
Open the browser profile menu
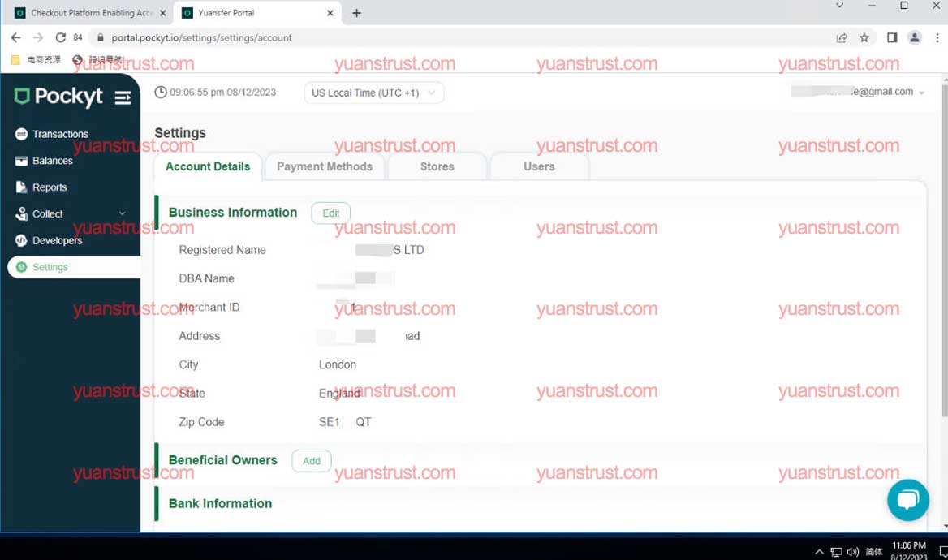point(915,37)
